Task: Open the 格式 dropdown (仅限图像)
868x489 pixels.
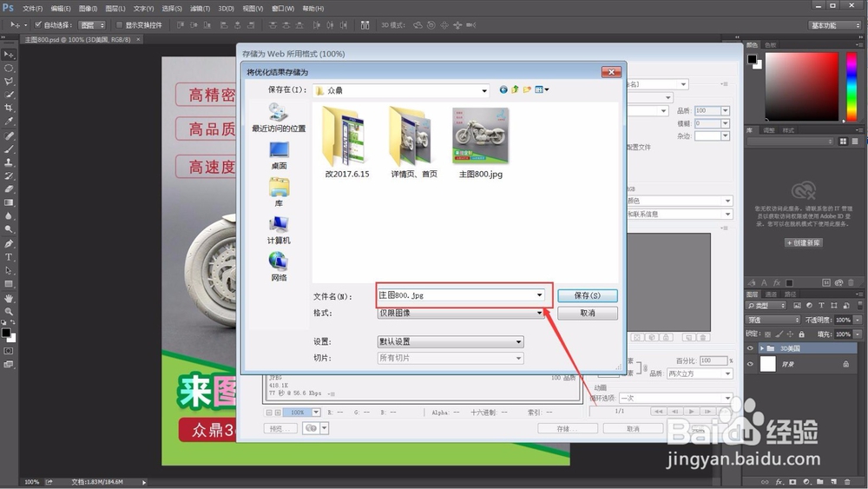Action: [539, 313]
